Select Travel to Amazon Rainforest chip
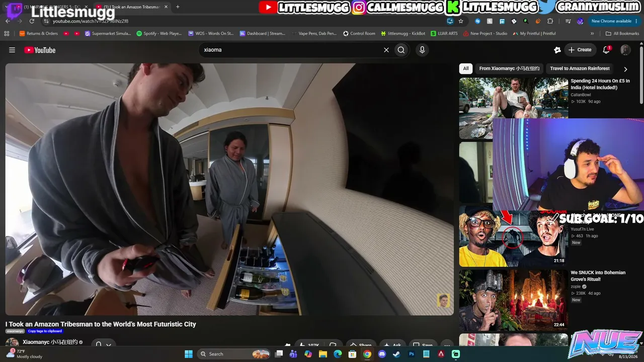Screen dimensions: 644x362 [580, 68]
